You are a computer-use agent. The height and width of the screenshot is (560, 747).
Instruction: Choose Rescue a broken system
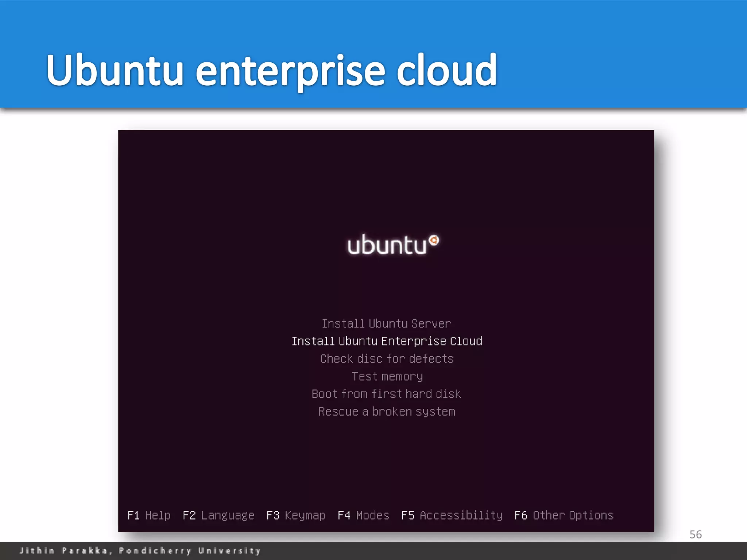click(387, 412)
